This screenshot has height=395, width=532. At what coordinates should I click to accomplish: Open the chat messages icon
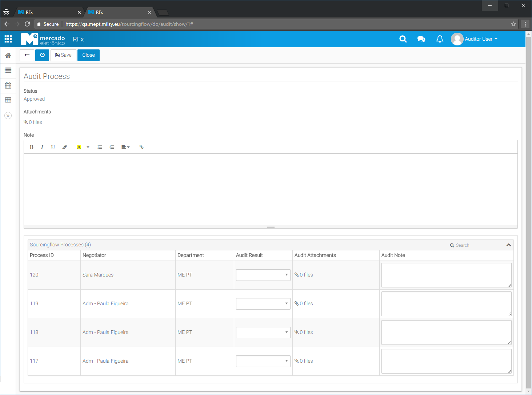tap(421, 39)
